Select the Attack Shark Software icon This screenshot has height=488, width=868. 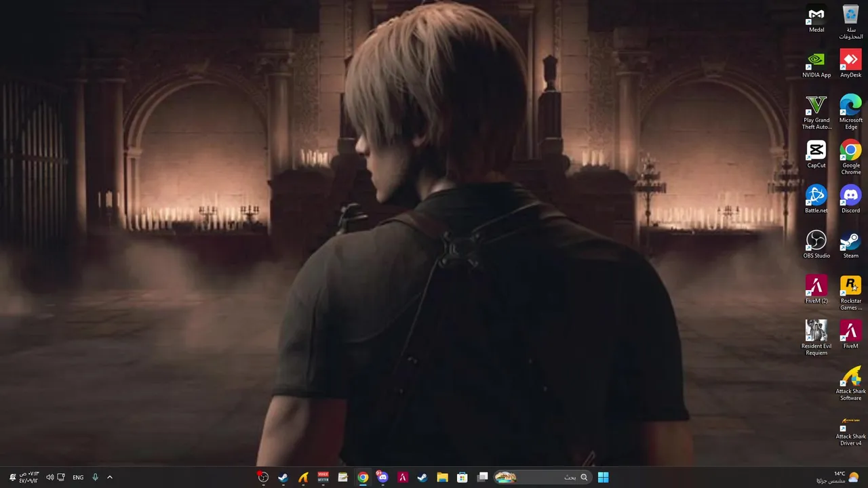click(x=851, y=384)
